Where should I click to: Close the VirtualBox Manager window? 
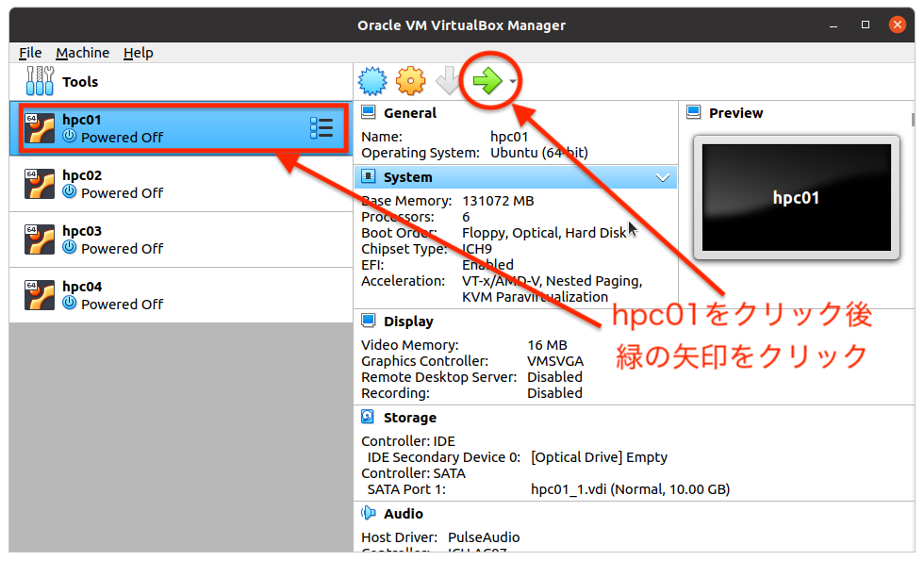pyautogui.click(x=897, y=25)
